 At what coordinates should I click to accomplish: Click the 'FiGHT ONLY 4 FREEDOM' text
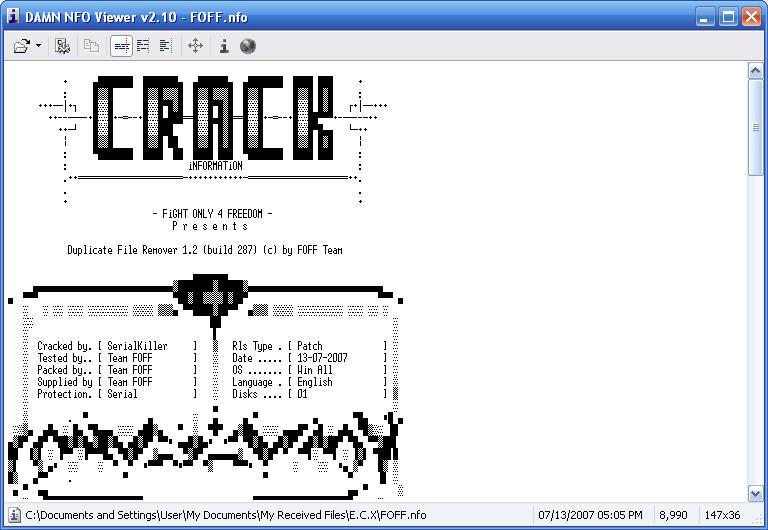[x=213, y=214]
